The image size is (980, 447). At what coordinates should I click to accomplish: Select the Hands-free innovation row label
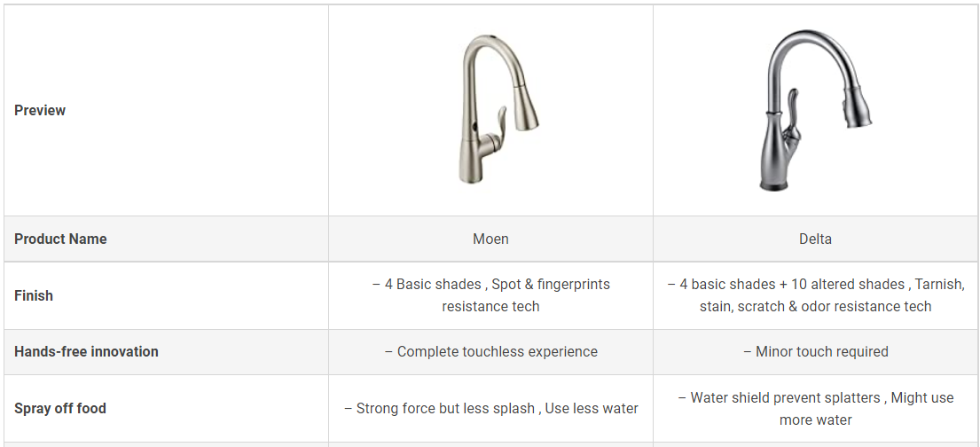pyautogui.click(x=86, y=351)
